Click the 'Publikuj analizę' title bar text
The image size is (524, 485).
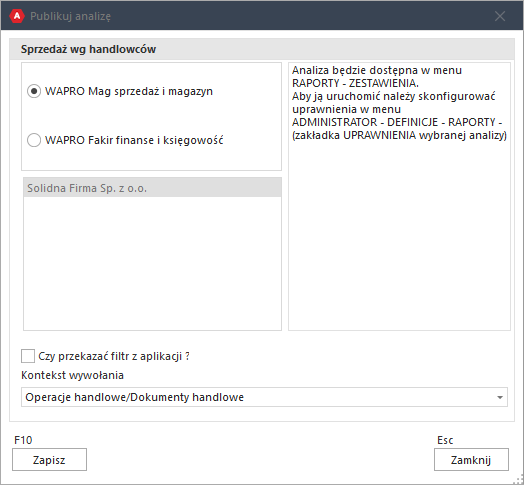coord(71,16)
